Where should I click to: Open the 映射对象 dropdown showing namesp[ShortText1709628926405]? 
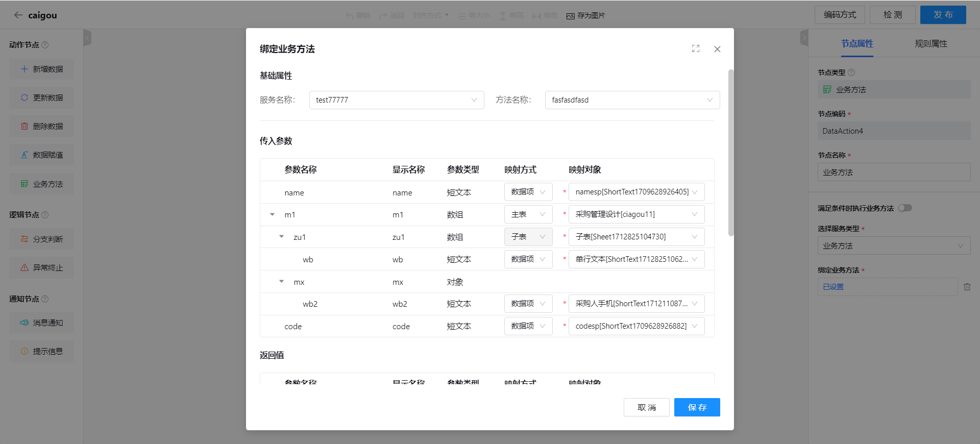click(x=636, y=192)
